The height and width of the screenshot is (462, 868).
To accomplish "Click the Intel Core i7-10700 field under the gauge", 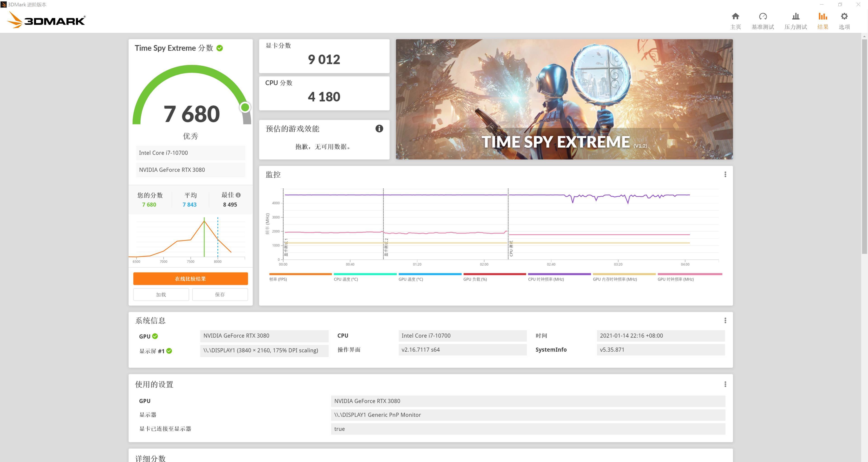I will pos(190,153).
